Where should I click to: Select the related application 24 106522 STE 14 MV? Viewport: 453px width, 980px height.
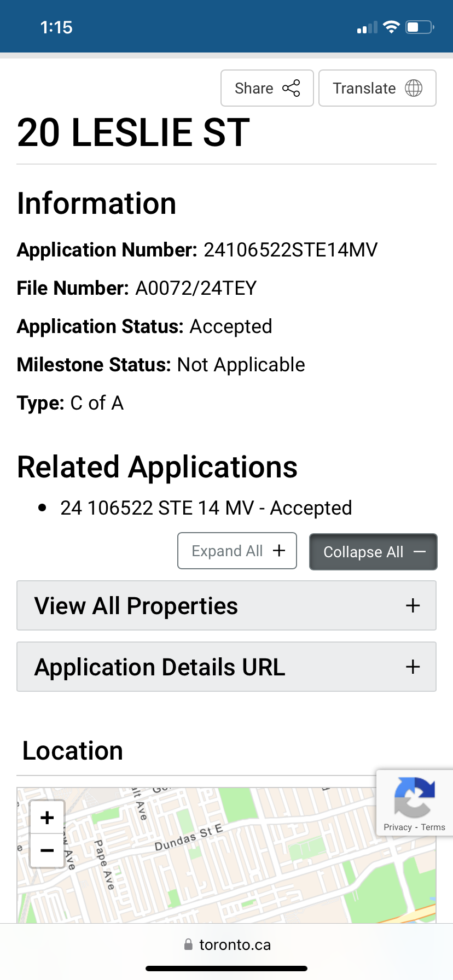click(206, 508)
